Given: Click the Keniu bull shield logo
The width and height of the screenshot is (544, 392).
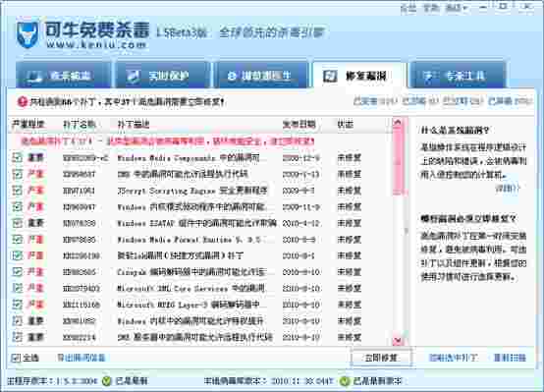Looking at the screenshot, I should pos(27,34).
